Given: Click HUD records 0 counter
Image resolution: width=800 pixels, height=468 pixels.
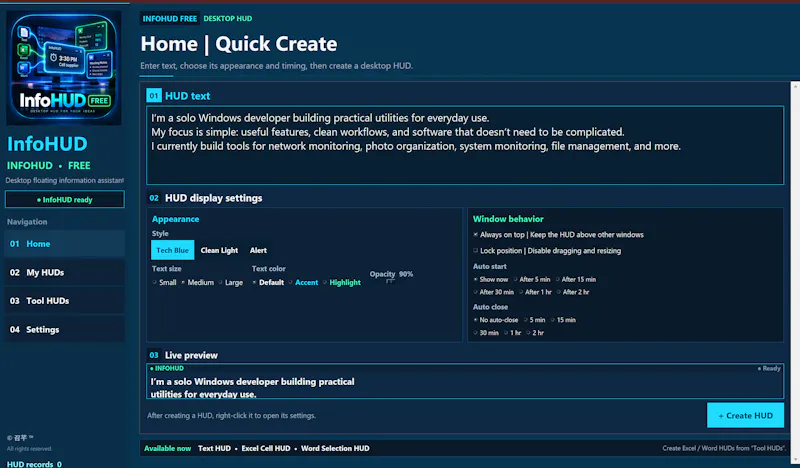Looking at the screenshot, I should 34,464.
